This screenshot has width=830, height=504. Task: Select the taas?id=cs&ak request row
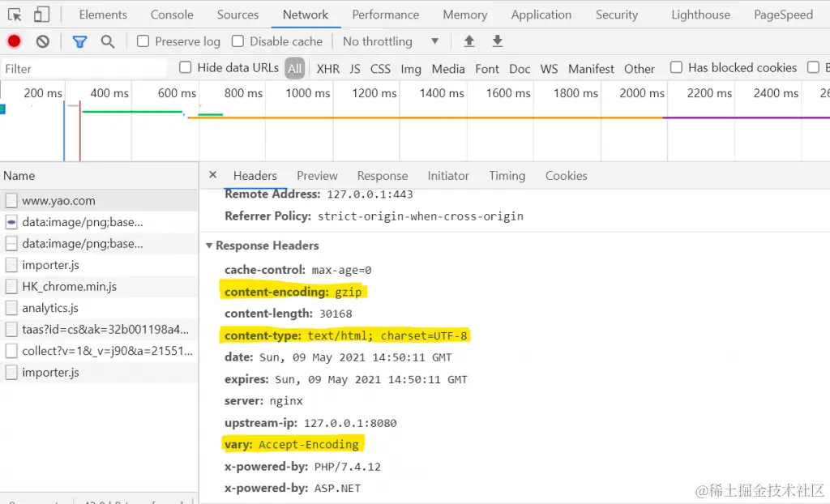[99, 329]
